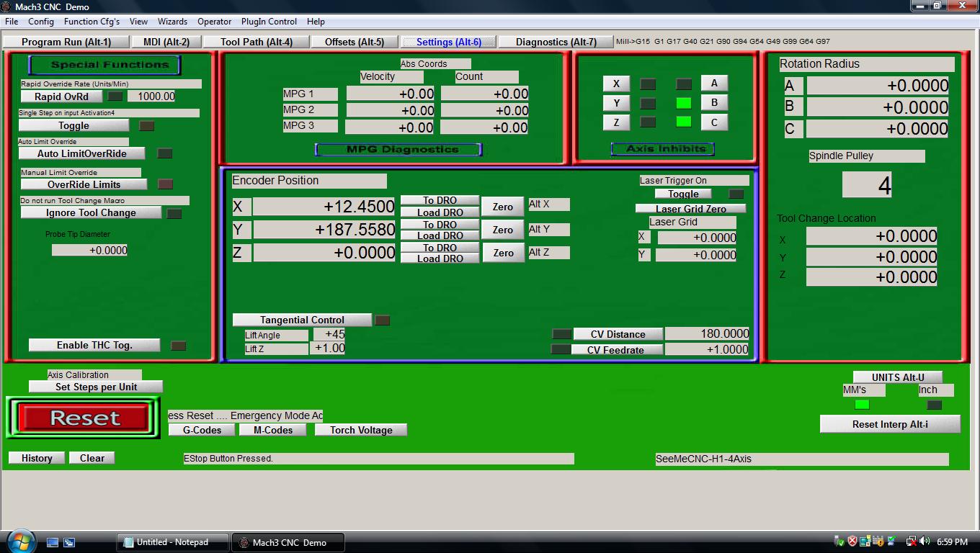Click the green LED beside axis B

[683, 103]
